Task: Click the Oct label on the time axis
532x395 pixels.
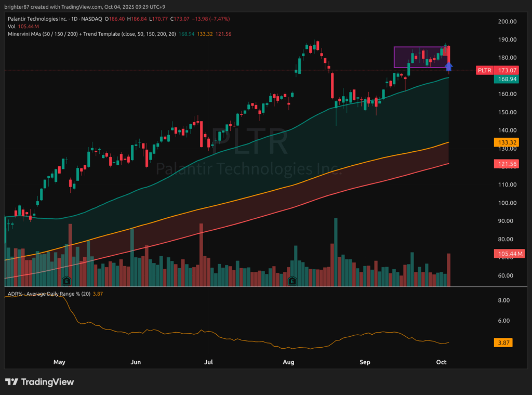Action: [441, 361]
